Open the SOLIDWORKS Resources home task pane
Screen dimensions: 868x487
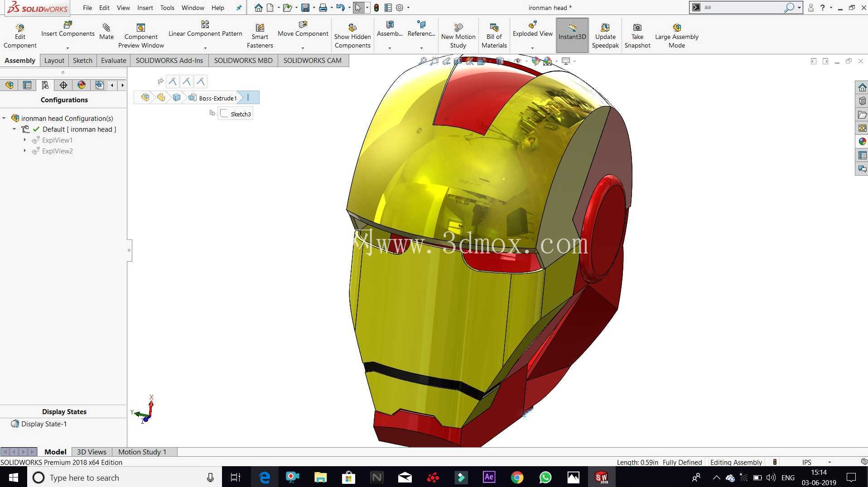[x=862, y=87]
